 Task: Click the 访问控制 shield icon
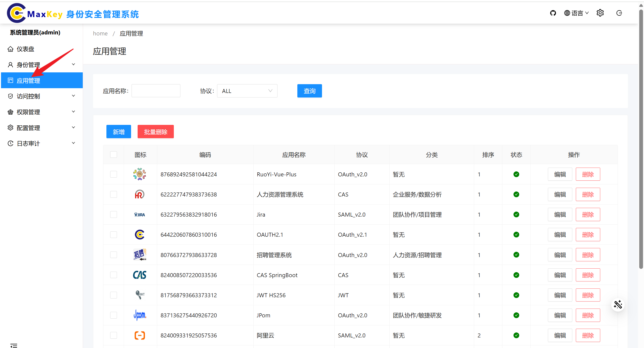(x=11, y=96)
